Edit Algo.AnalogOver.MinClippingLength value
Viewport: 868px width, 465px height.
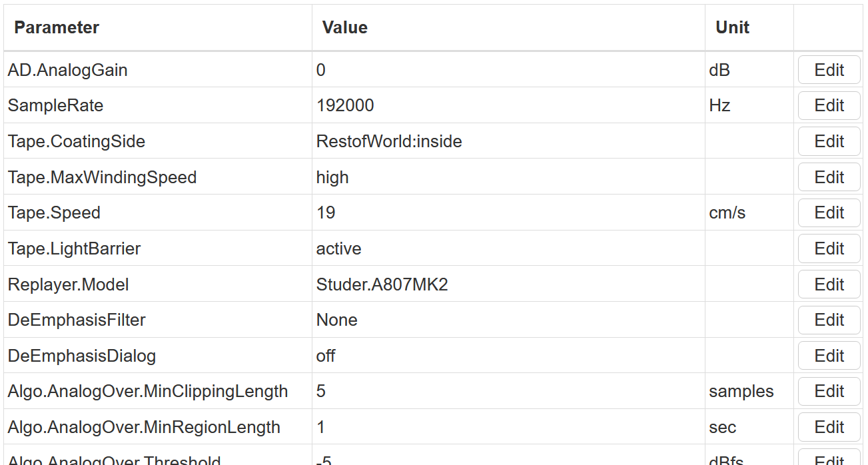829,391
